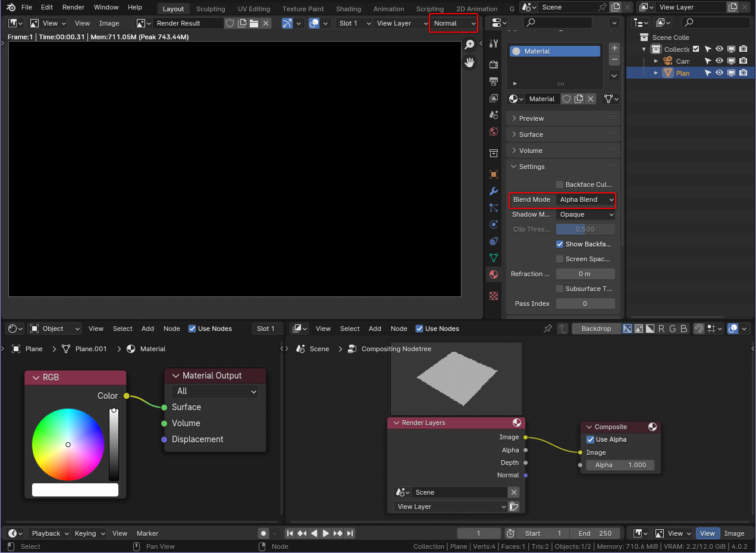Screen dimensions: 756x553
Task: Enable the Backface Culling checkbox
Action: pos(560,185)
